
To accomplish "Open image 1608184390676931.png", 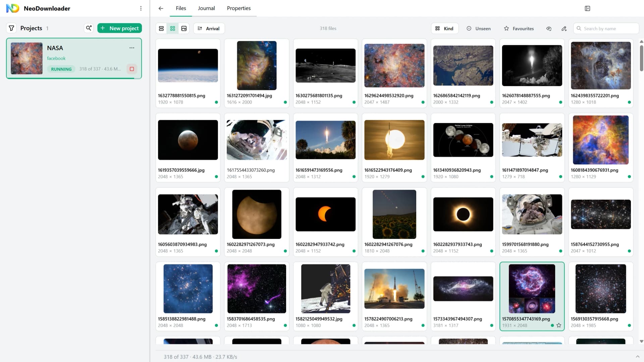I will 601,140.
